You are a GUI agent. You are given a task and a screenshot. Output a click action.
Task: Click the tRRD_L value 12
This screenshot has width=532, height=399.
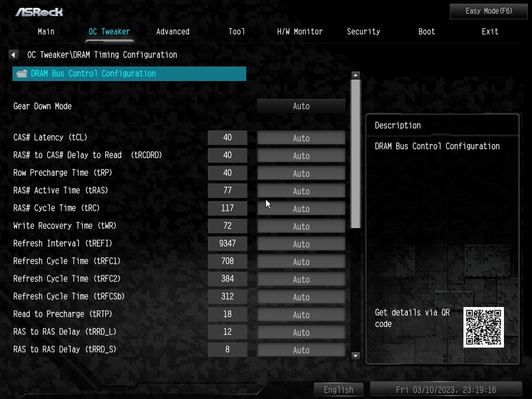pos(228,331)
